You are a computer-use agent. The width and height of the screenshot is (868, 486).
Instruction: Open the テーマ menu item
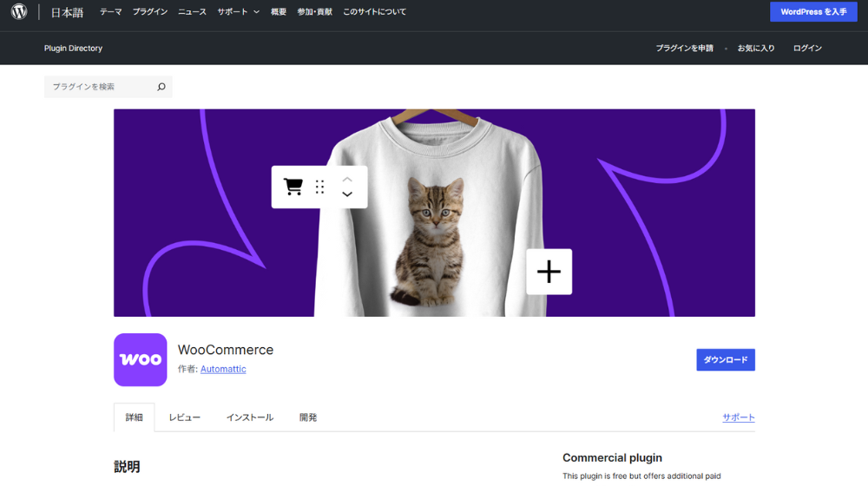click(x=111, y=11)
